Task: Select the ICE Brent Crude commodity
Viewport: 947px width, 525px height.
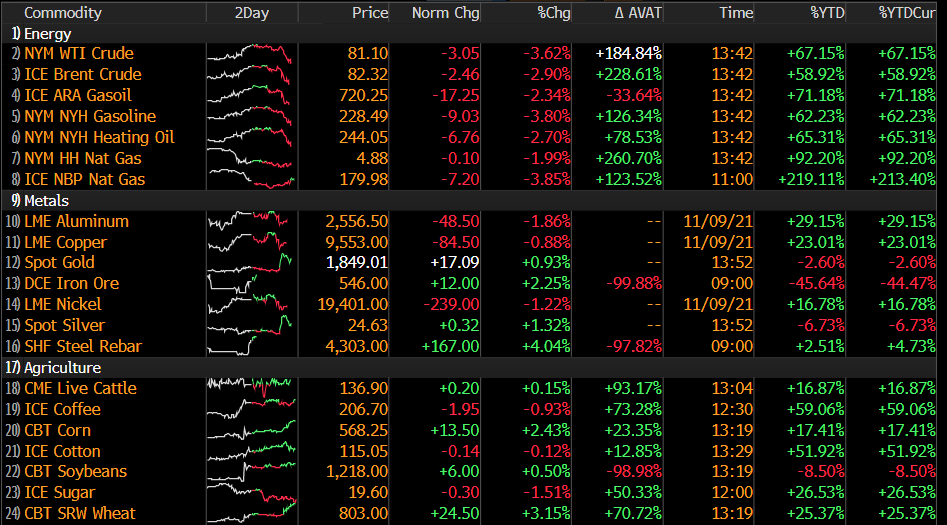Action: pyautogui.click(x=83, y=74)
